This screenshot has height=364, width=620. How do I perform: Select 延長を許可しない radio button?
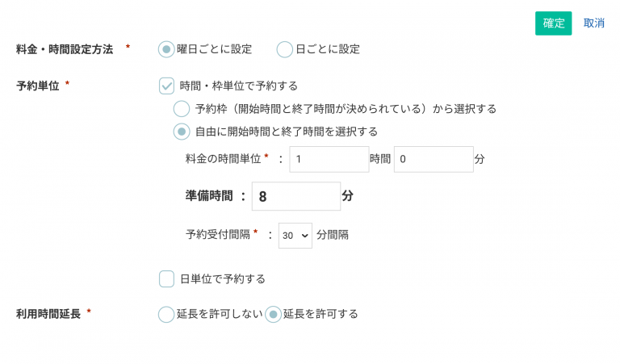click(166, 315)
